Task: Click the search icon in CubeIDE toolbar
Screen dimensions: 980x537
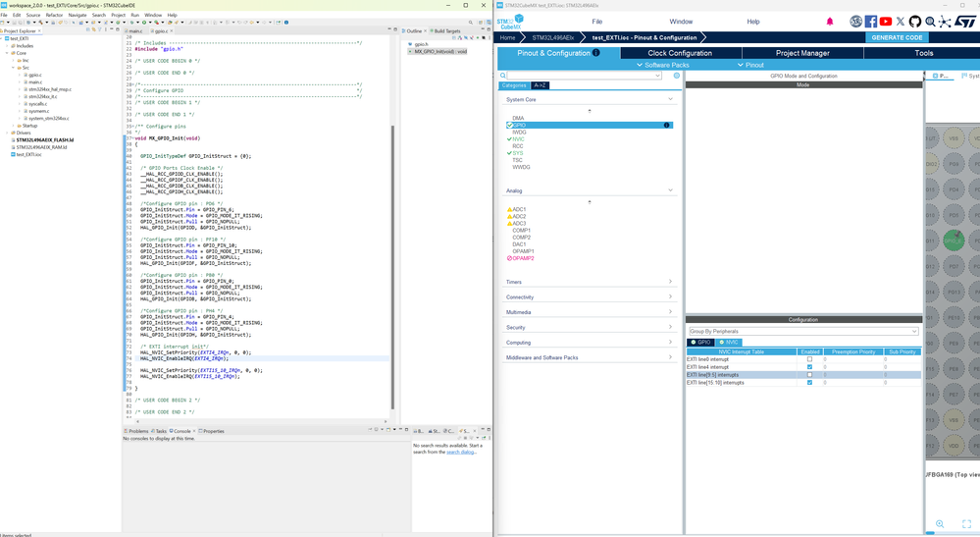Action: point(471,22)
